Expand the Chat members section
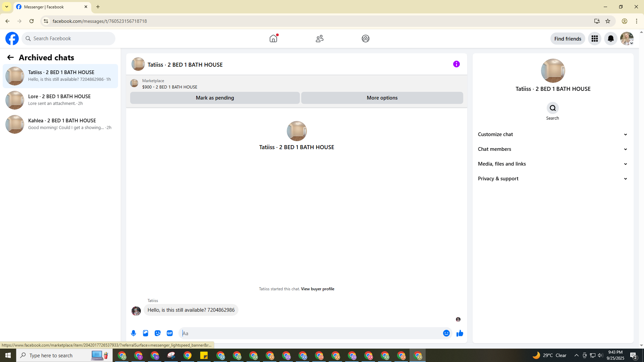 552,149
